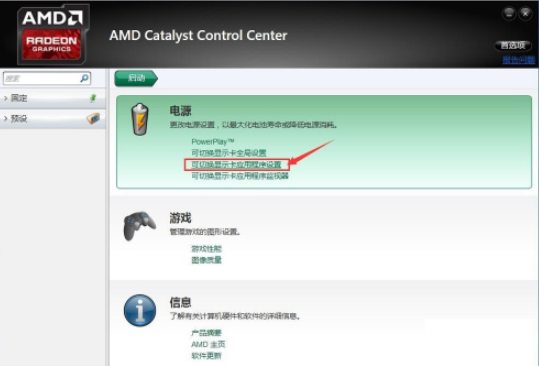Open the 游戏性能 link
This screenshot has height=366, width=539.
(207, 248)
